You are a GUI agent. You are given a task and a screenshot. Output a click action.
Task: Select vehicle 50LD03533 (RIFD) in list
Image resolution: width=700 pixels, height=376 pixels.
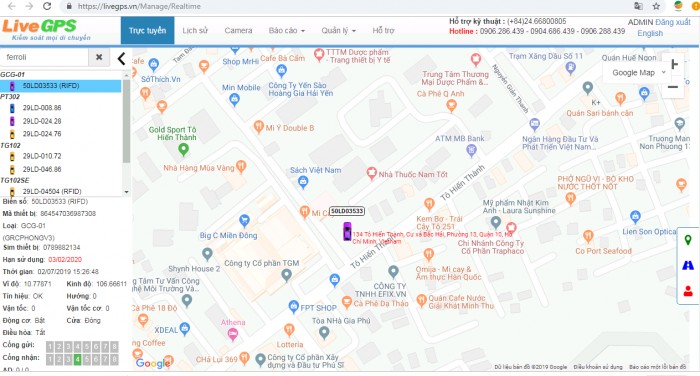point(61,86)
